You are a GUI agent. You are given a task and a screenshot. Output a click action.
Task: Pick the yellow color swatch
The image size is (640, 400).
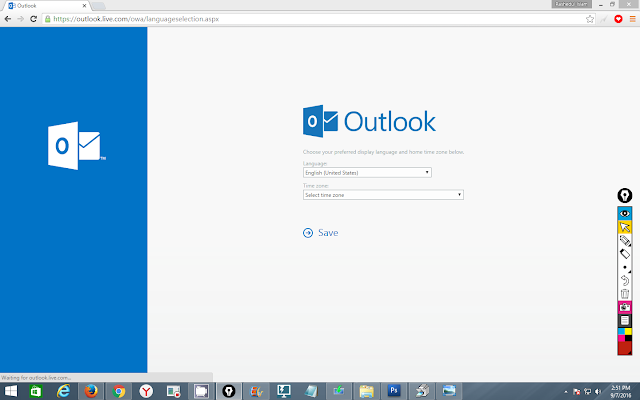coord(628,331)
